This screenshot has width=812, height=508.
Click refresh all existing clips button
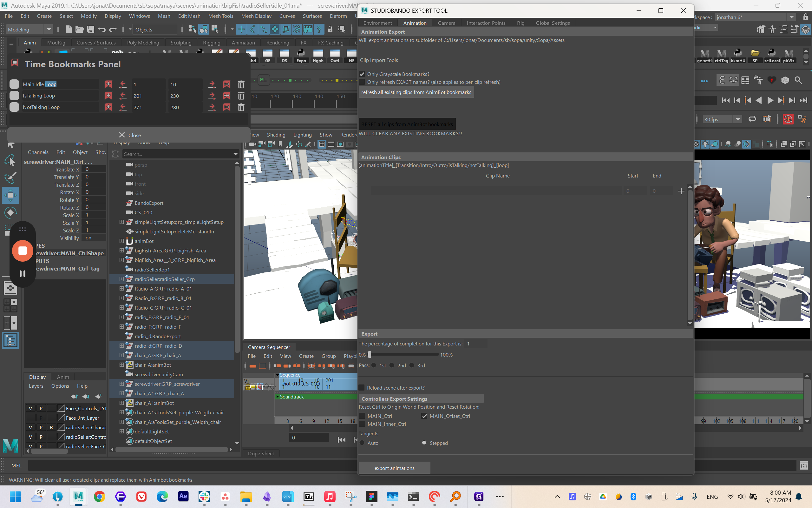(416, 92)
